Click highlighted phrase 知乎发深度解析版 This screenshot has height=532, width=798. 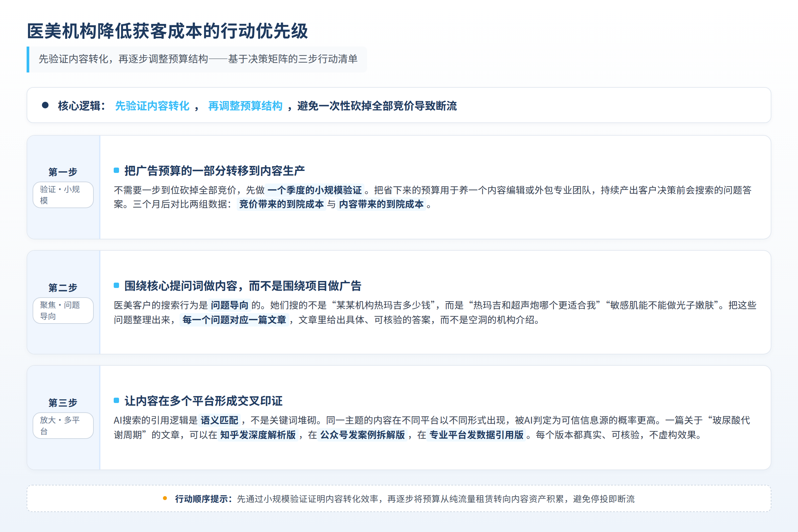[258, 435]
